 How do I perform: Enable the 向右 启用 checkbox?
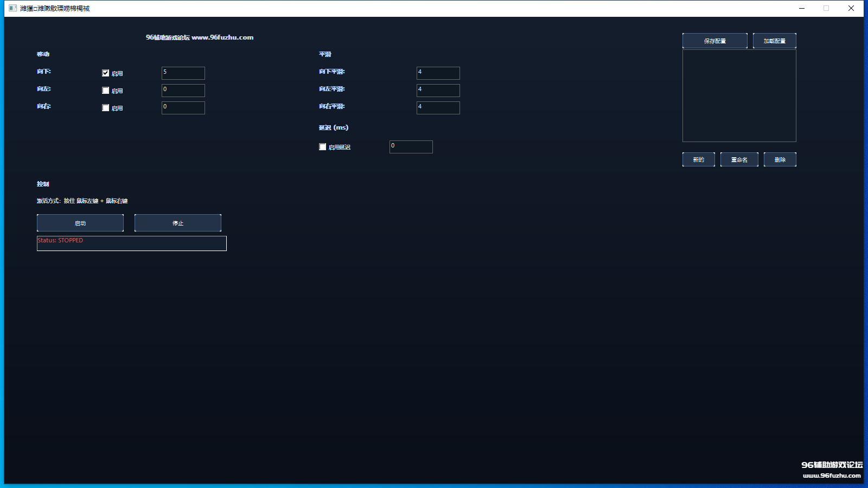(x=106, y=108)
